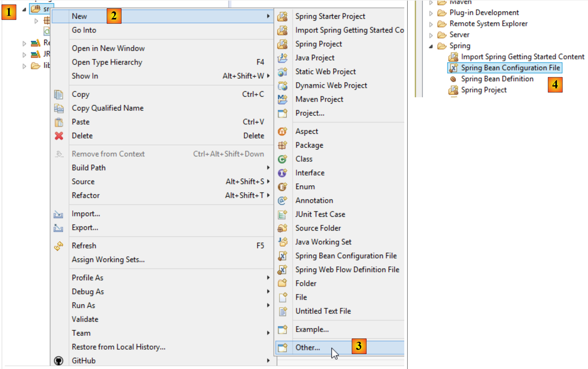Screen dimensions: 588x369
Task: Click the GitHub icon in context menu
Action: (x=59, y=361)
